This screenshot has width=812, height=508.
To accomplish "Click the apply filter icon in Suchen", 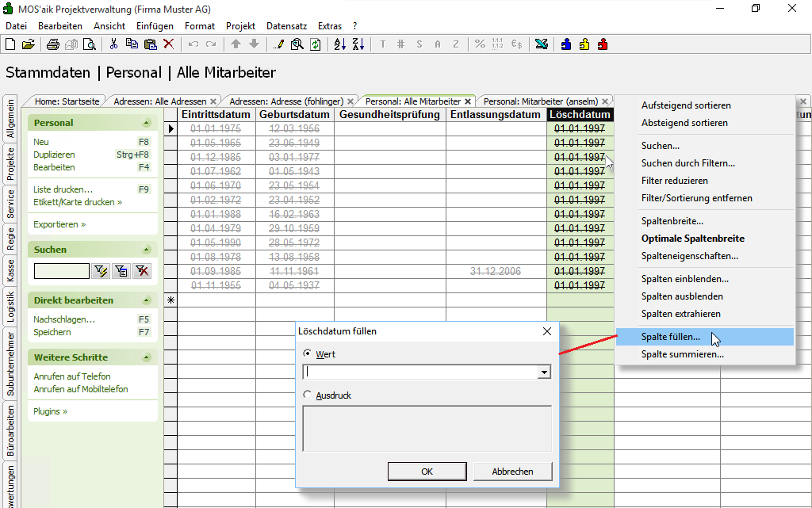I will tap(101, 270).
